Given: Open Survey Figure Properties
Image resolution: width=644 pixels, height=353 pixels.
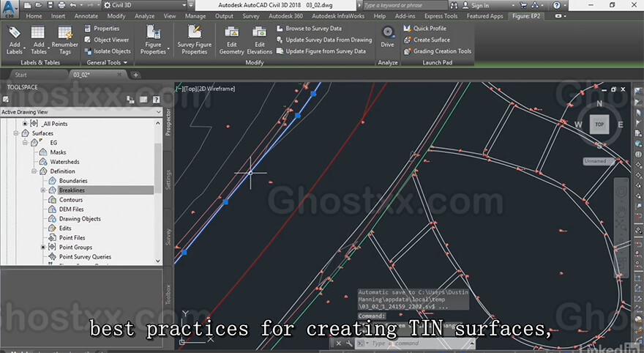Looking at the screenshot, I should coord(194,40).
